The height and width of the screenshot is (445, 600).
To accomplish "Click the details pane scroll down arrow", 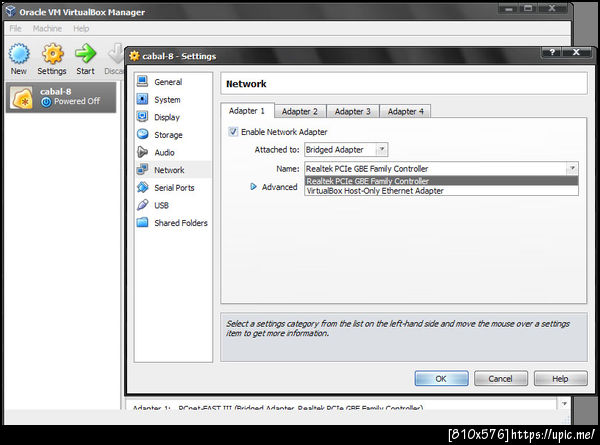I will click(564, 404).
